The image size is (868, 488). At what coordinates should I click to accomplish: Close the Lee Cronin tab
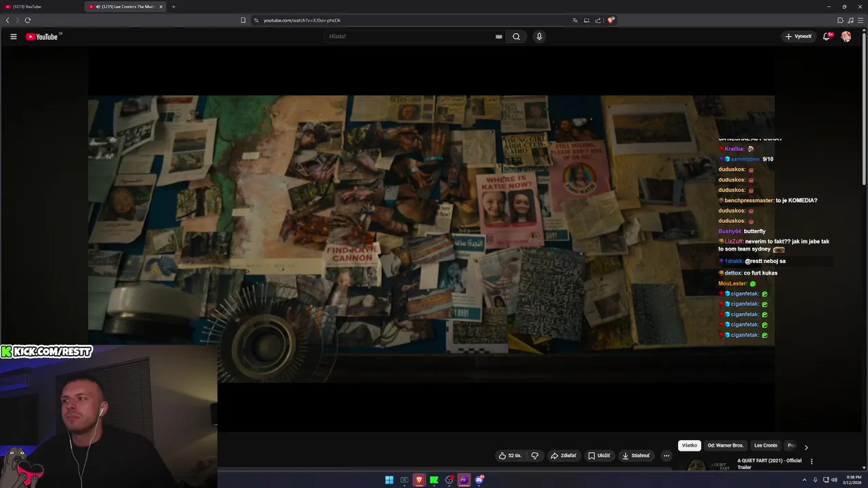(161, 7)
